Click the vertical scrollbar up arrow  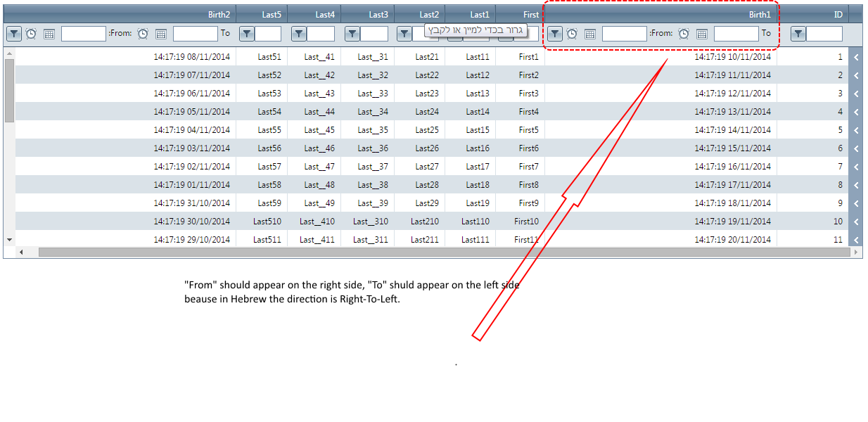click(9, 53)
